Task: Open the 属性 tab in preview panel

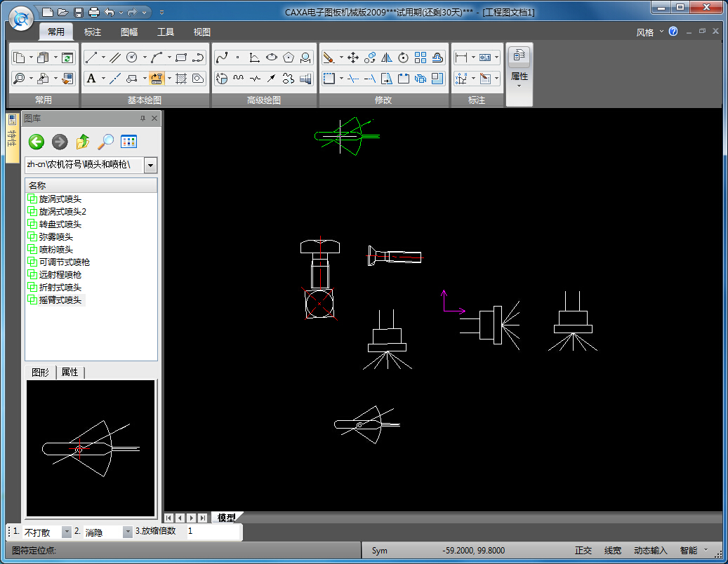Action: tap(70, 372)
